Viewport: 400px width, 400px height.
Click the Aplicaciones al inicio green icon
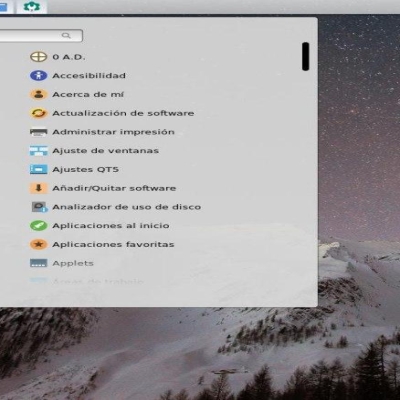click(39, 226)
